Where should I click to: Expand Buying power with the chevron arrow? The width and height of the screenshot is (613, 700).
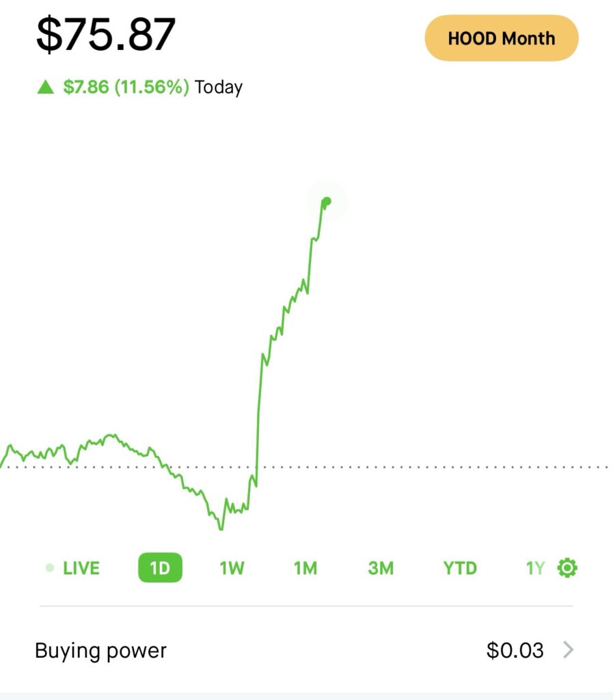pyautogui.click(x=567, y=650)
